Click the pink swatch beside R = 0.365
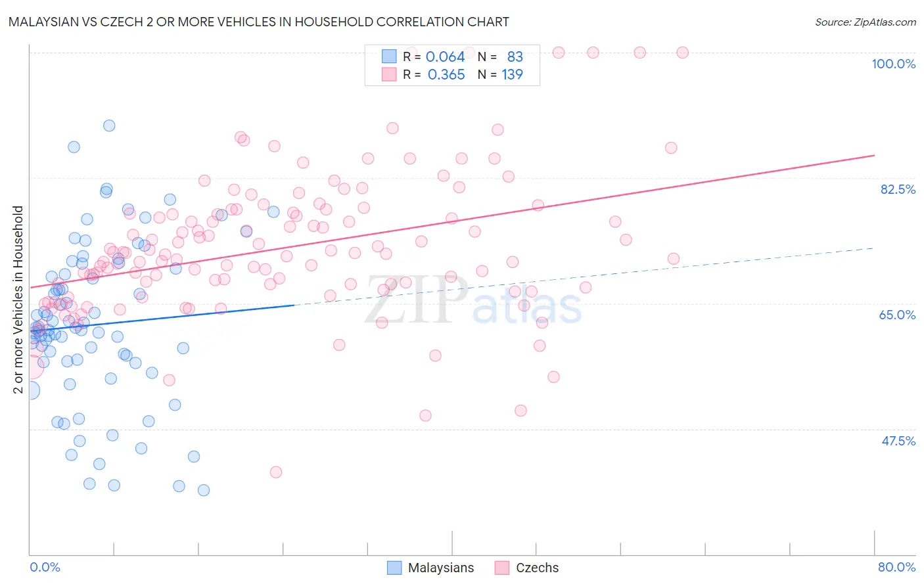The height and width of the screenshot is (586, 924). 389,74
